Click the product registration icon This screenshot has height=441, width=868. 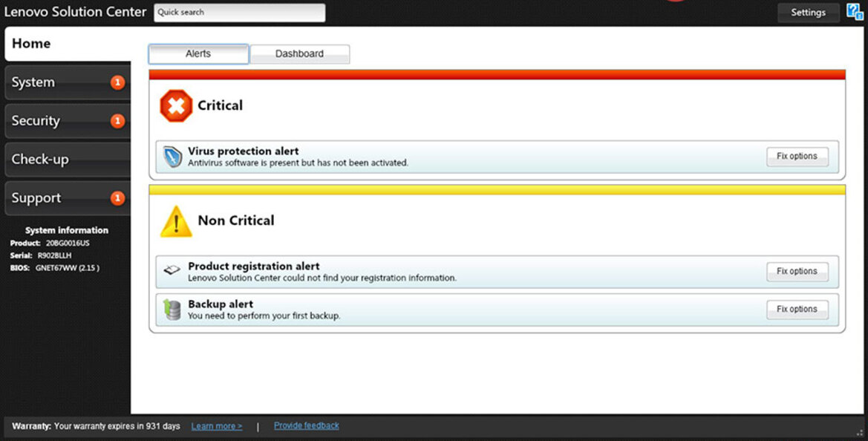[x=172, y=270]
